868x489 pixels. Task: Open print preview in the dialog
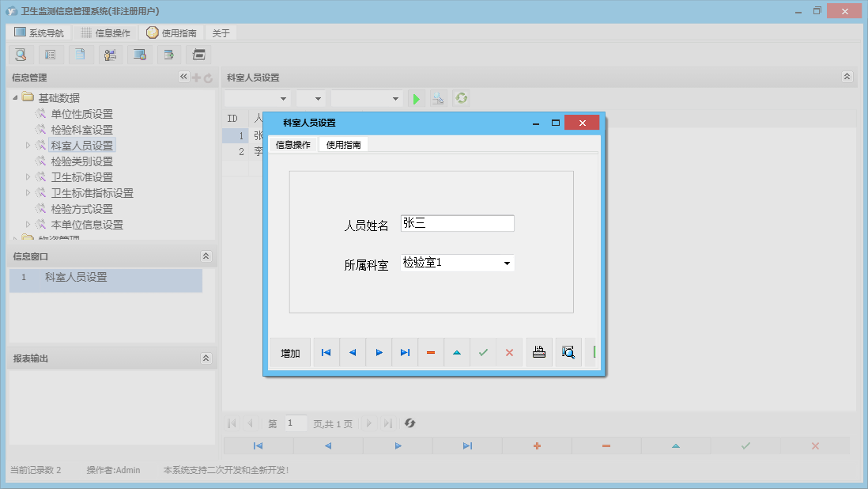point(568,352)
